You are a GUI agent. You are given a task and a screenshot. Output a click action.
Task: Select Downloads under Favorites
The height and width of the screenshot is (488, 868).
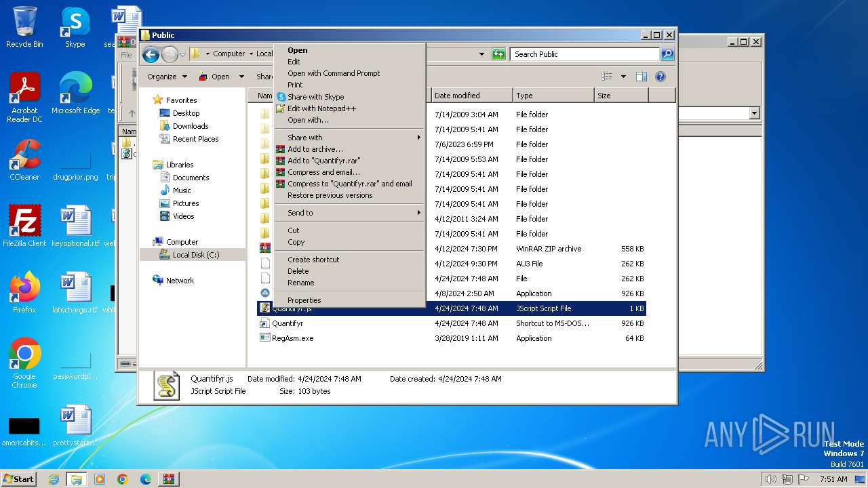pyautogui.click(x=191, y=126)
